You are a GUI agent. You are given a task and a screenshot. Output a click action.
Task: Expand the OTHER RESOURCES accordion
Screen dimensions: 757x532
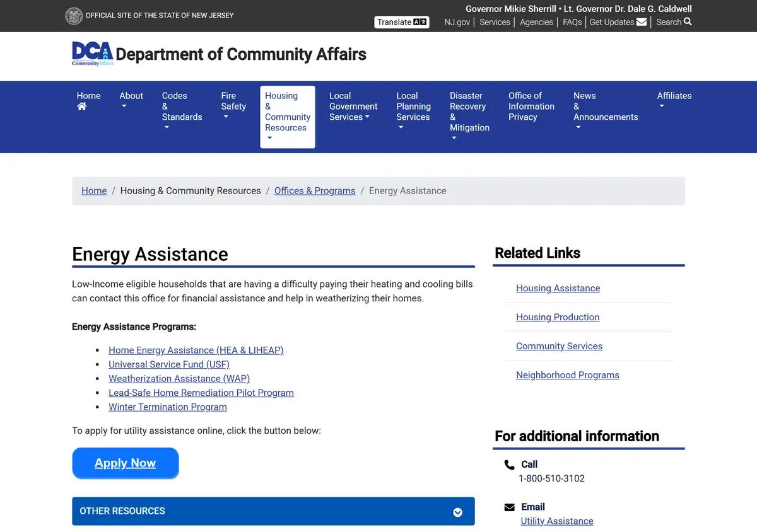tap(273, 511)
